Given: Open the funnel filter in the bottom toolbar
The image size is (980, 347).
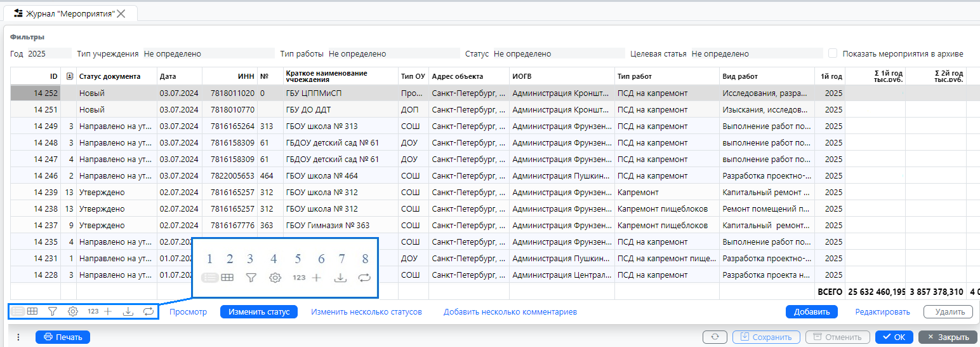Looking at the screenshot, I should [53, 311].
